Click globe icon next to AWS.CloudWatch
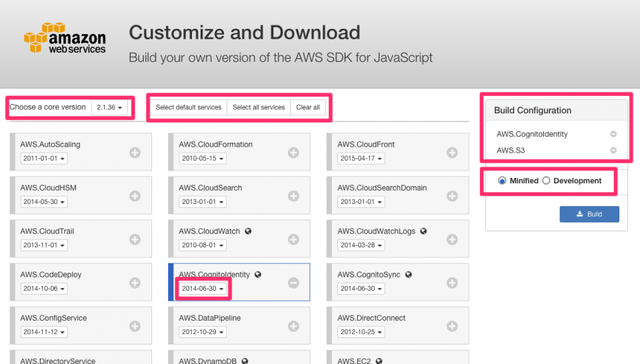 tap(248, 231)
